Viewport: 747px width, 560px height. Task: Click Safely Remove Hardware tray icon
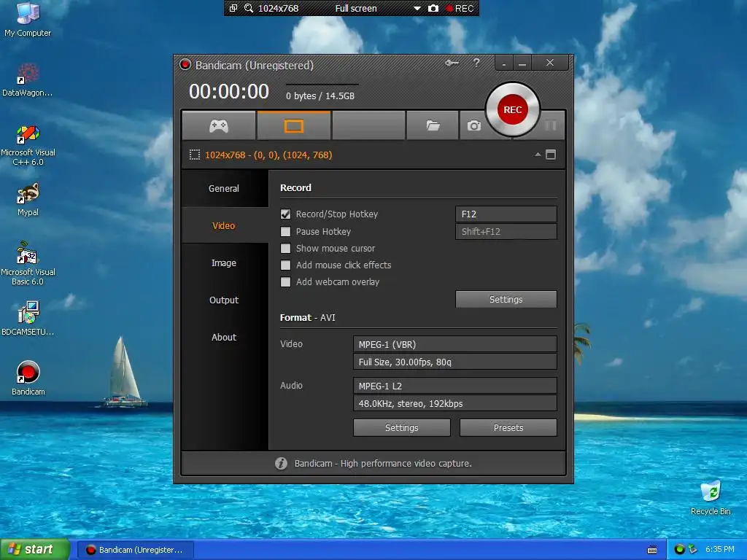[x=693, y=550]
